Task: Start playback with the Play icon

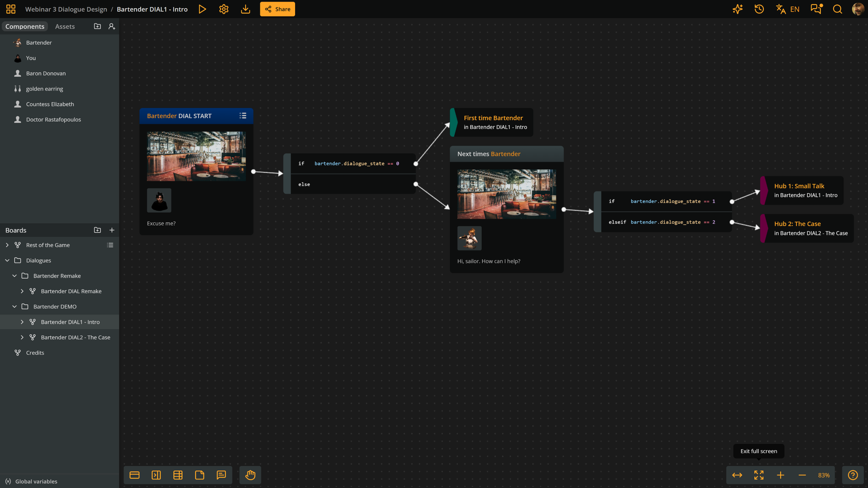Action: pyautogui.click(x=202, y=9)
